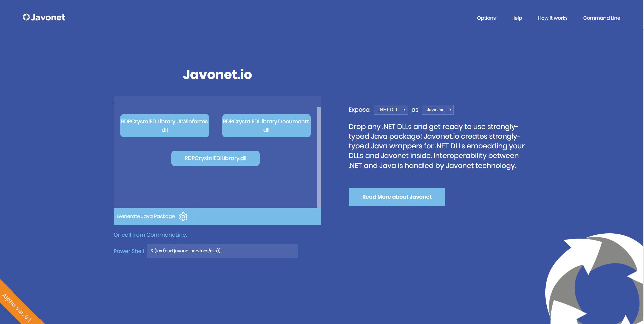Image resolution: width=644 pixels, height=324 pixels.
Task: Click the Javonet.io heading
Action: pyautogui.click(x=218, y=74)
